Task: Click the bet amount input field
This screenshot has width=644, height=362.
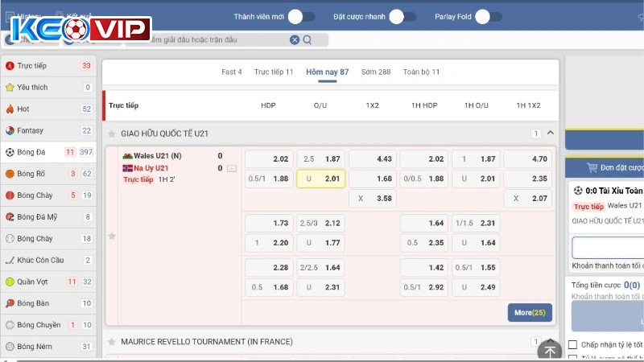Action: coord(609,247)
